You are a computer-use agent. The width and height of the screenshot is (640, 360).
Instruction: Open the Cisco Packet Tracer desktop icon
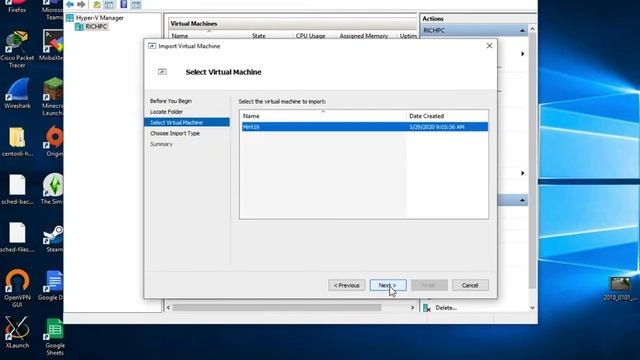click(x=17, y=49)
